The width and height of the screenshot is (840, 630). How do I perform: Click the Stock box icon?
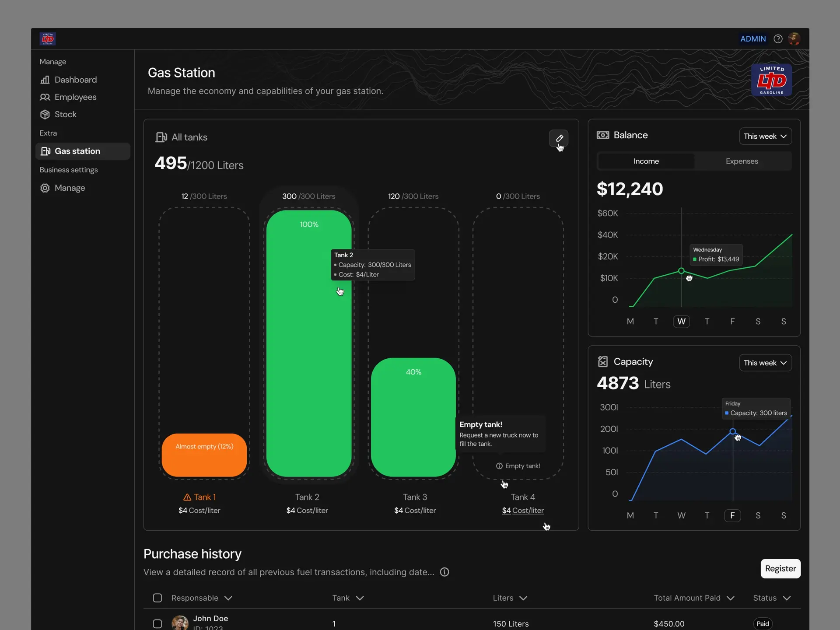(45, 114)
